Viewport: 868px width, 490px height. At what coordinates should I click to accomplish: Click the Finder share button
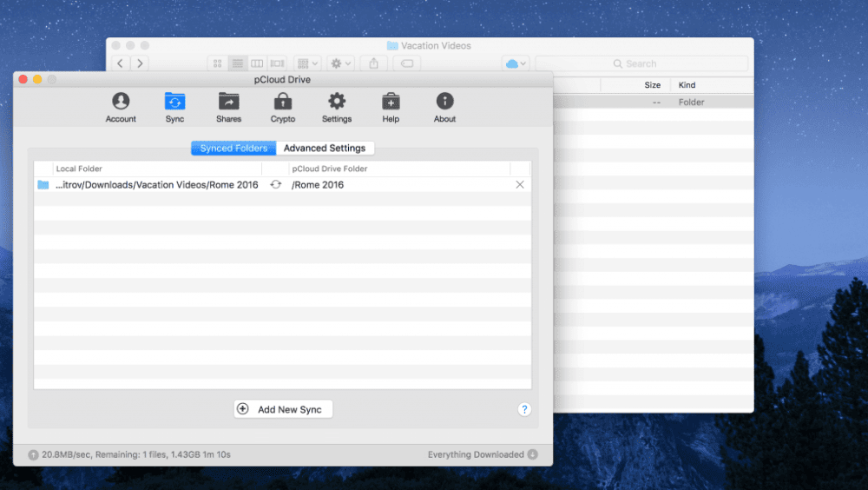point(373,63)
